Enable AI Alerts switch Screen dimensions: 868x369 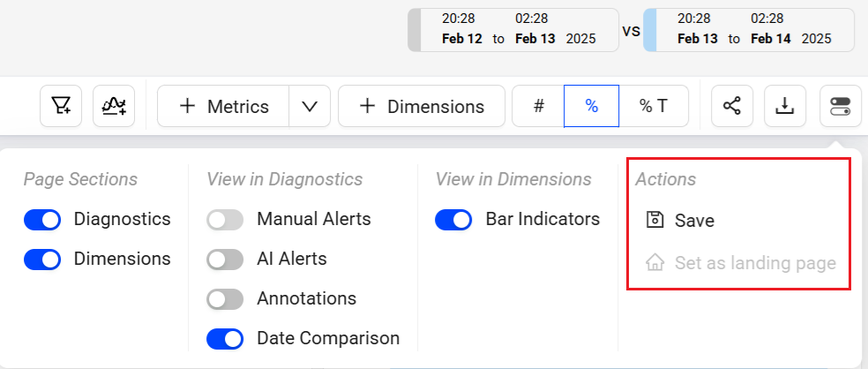(225, 260)
